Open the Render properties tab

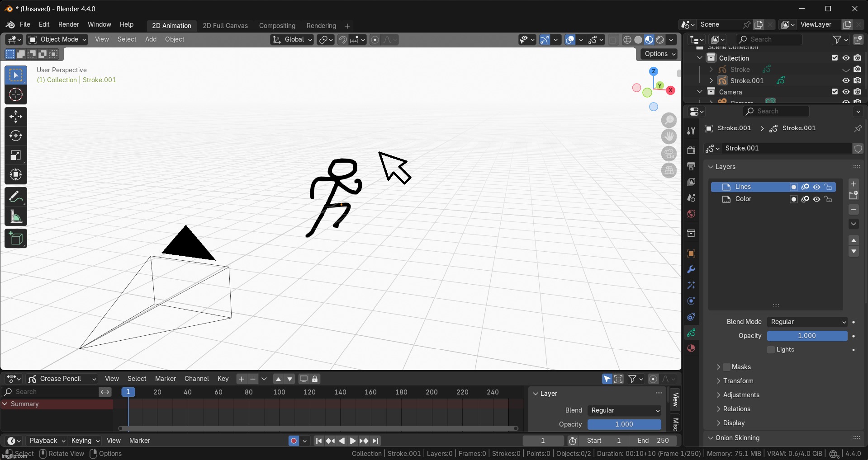691,150
